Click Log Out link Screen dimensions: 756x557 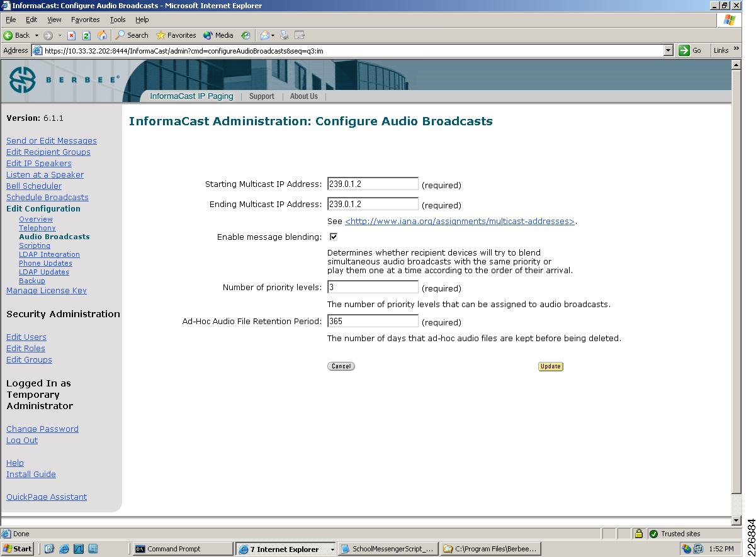tap(22, 441)
